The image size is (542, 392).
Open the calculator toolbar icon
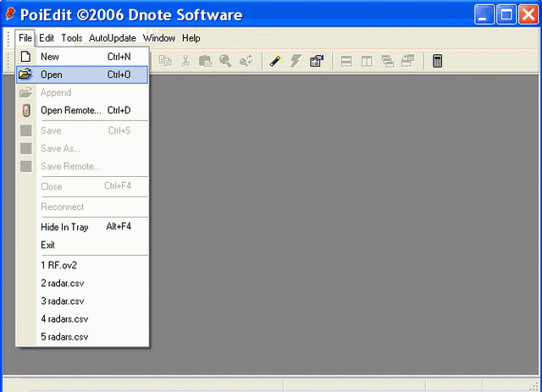pyautogui.click(x=437, y=61)
